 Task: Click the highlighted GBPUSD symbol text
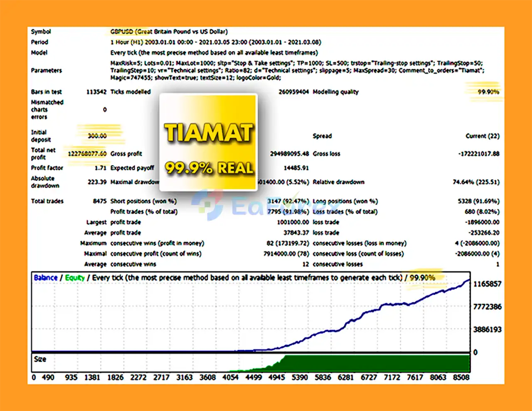122,32
